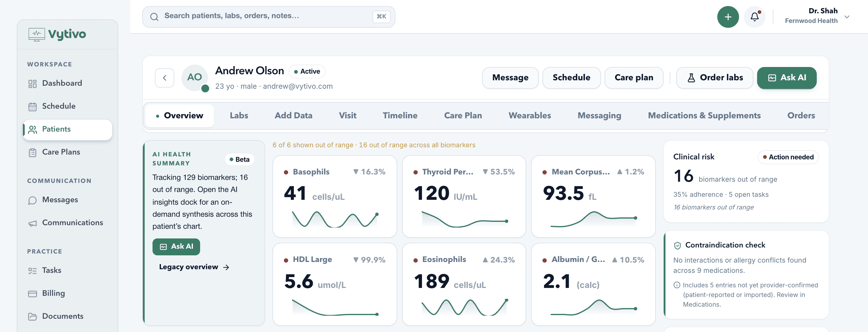Open the HDL Large biomarker card
The image size is (868, 332).
[335, 284]
